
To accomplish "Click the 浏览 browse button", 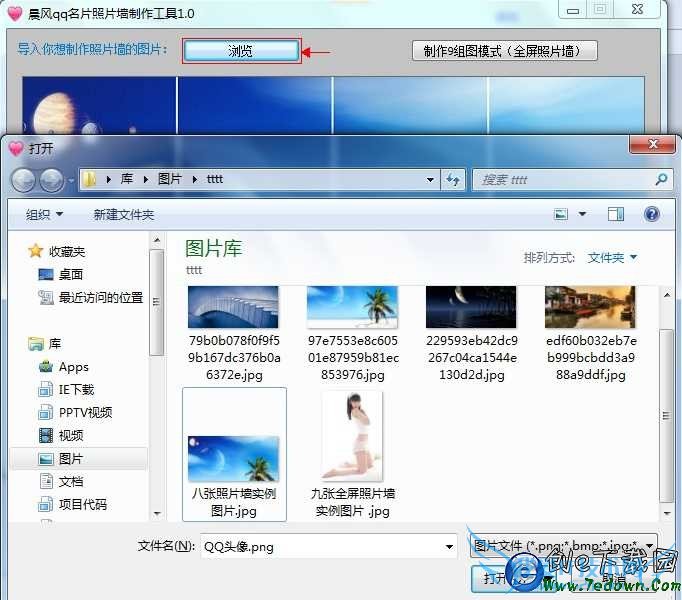I will point(241,51).
